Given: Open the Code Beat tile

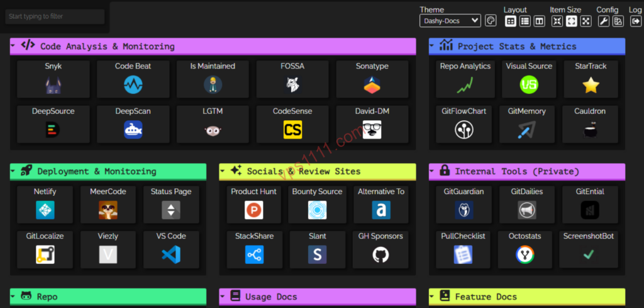Looking at the screenshot, I should [133, 79].
